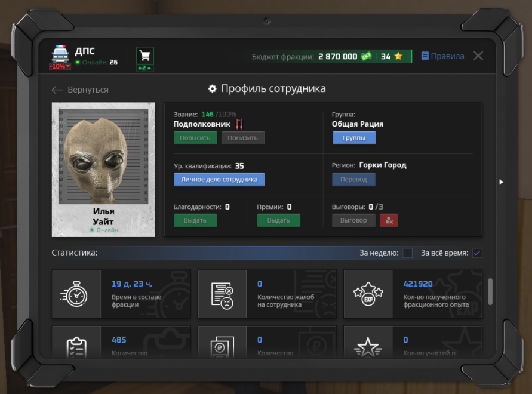Toggle the За всё время checkbox
The width and height of the screenshot is (532, 394).
point(477,253)
